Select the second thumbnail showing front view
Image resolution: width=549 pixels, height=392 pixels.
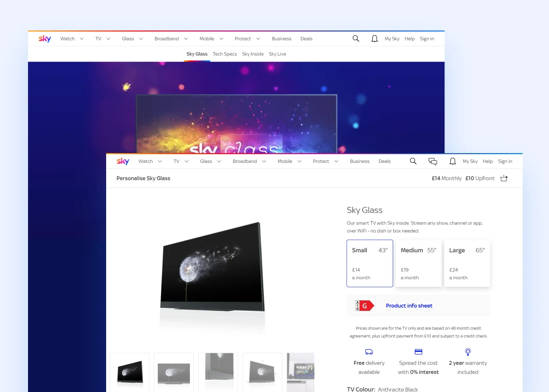(x=174, y=372)
